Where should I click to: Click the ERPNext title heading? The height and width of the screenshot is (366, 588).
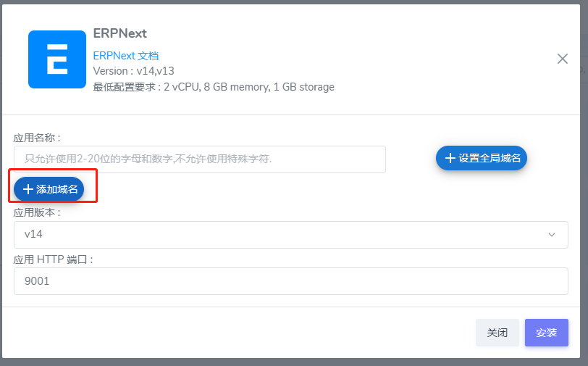(120, 33)
